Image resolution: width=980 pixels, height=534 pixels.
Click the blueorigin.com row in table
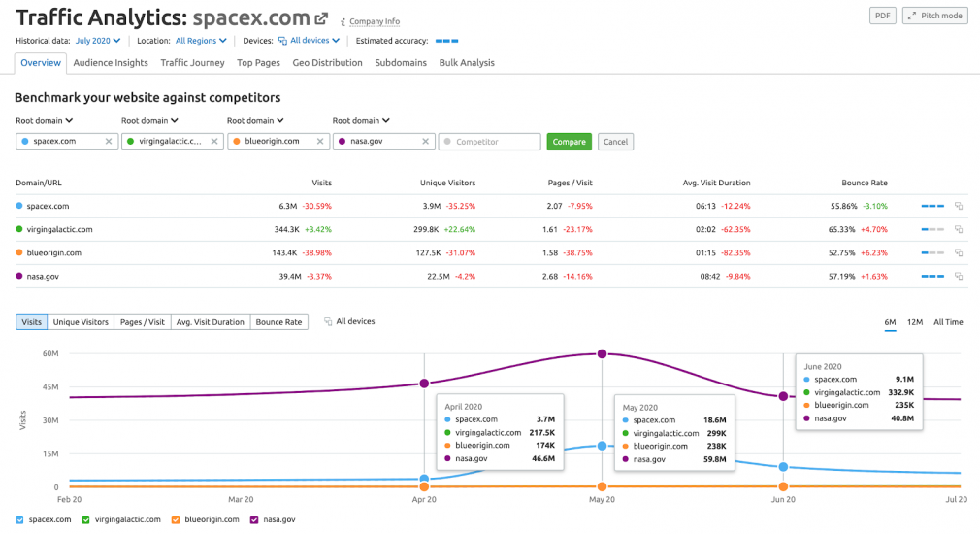pos(491,252)
